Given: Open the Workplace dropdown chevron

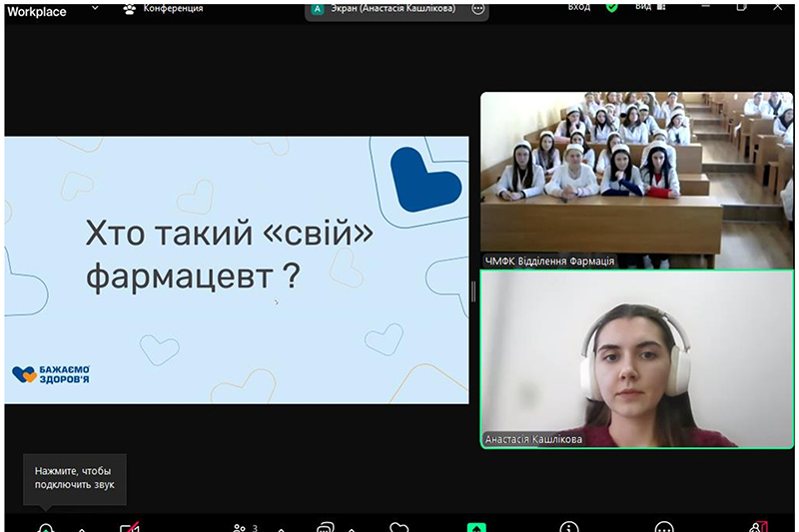Looking at the screenshot, I should [x=95, y=8].
